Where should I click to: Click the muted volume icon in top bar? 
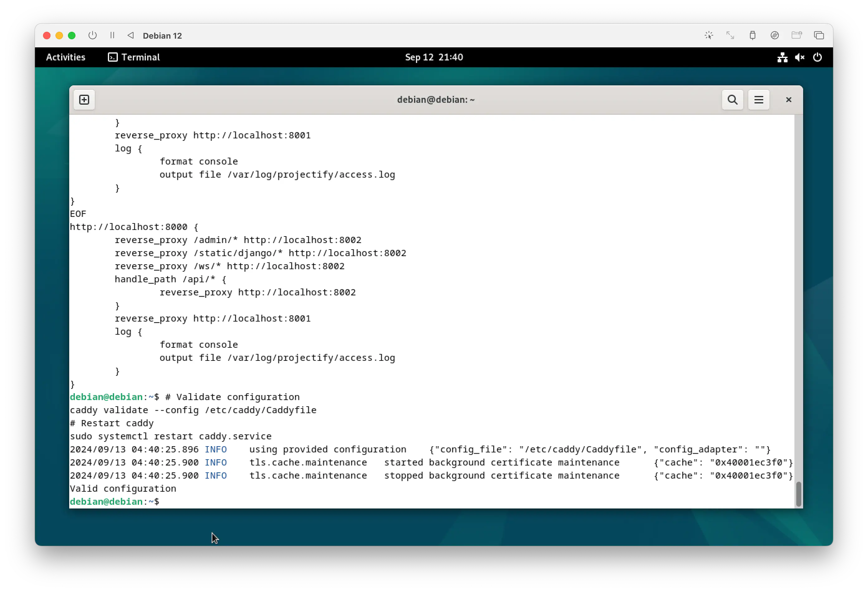pyautogui.click(x=800, y=57)
